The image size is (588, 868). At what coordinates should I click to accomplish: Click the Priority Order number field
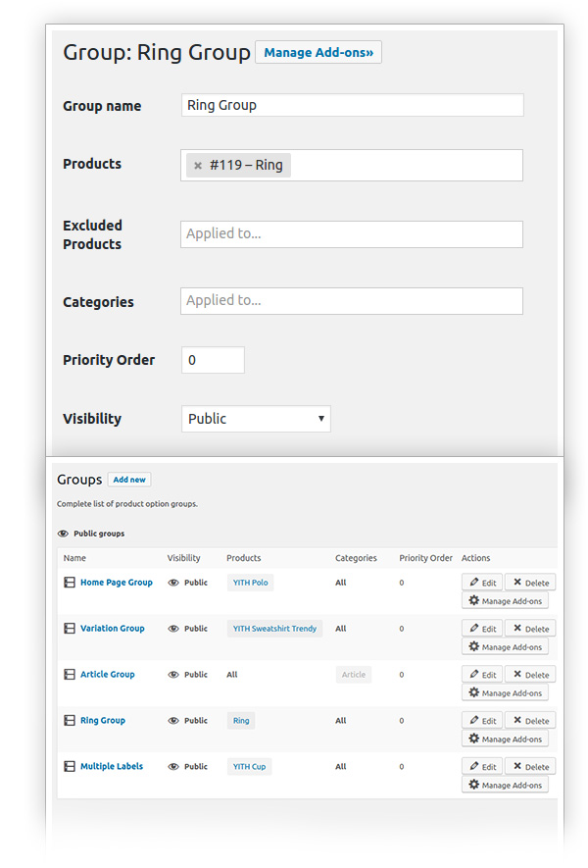(213, 360)
